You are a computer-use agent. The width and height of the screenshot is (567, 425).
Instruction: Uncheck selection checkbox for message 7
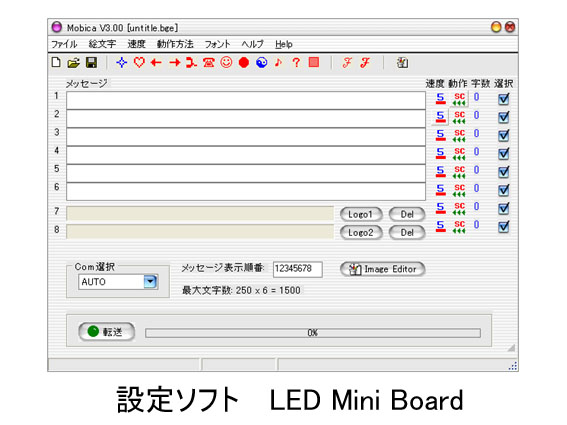click(503, 208)
